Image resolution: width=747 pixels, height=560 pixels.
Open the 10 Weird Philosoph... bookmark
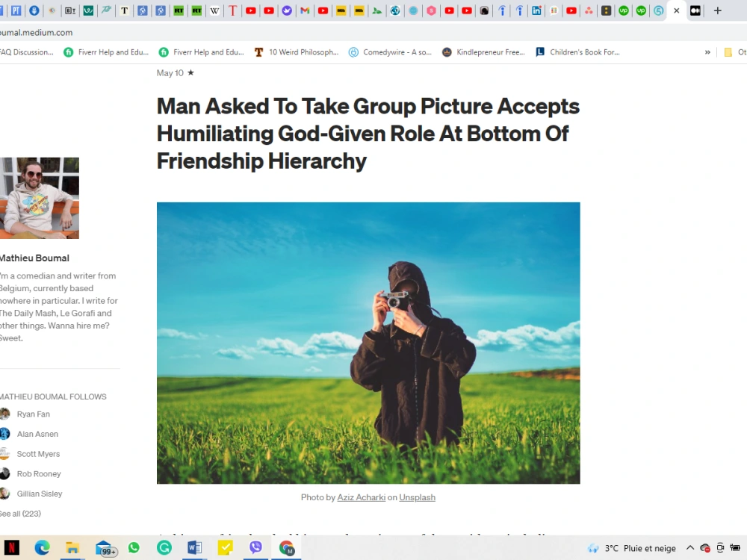297,52
